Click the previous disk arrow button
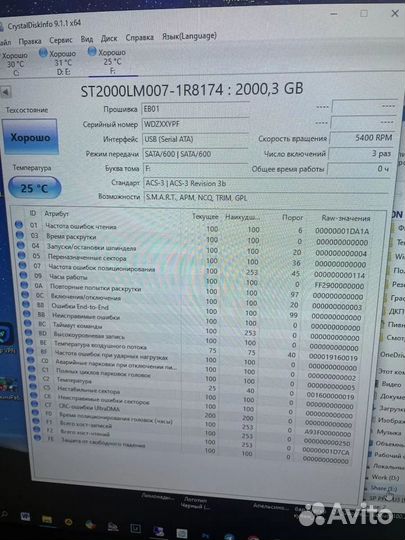 (5, 92)
